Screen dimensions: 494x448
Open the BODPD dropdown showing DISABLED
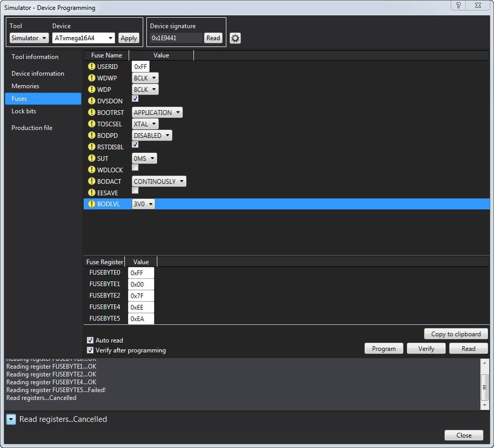click(x=152, y=135)
